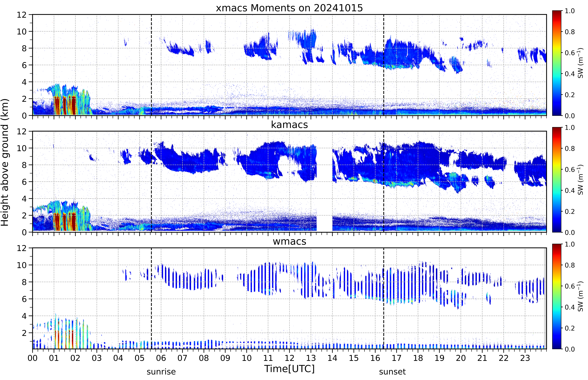Click the 'wmacs' panel title
This screenshot has height=380, width=588.
click(289, 241)
